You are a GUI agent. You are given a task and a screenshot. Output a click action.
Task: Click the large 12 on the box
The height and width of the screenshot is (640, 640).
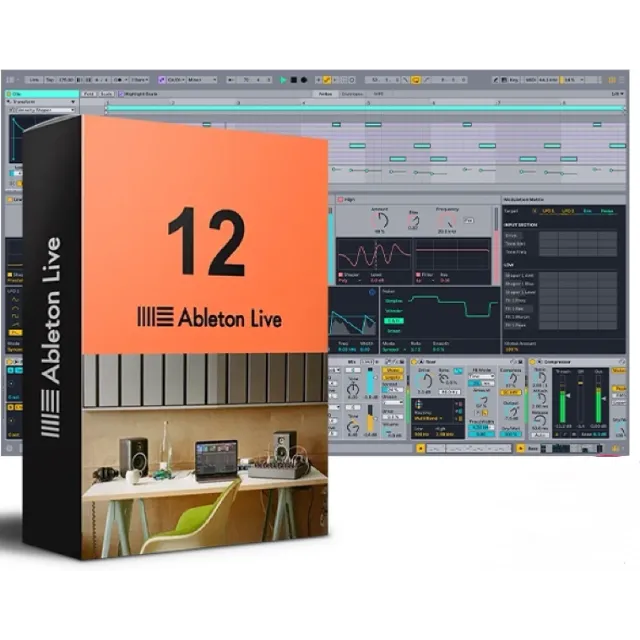point(206,244)
